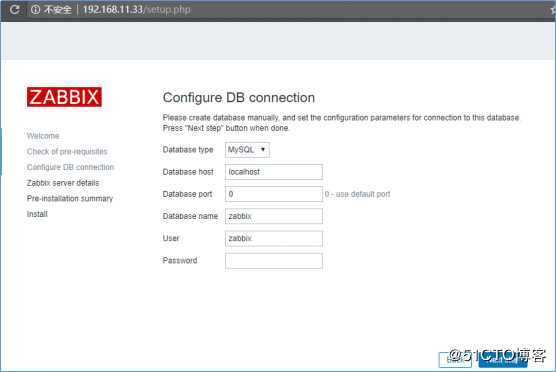This screenshot has height=372, width=556.
Task: Click the ZABBIX logo
Action: (64, 97)
